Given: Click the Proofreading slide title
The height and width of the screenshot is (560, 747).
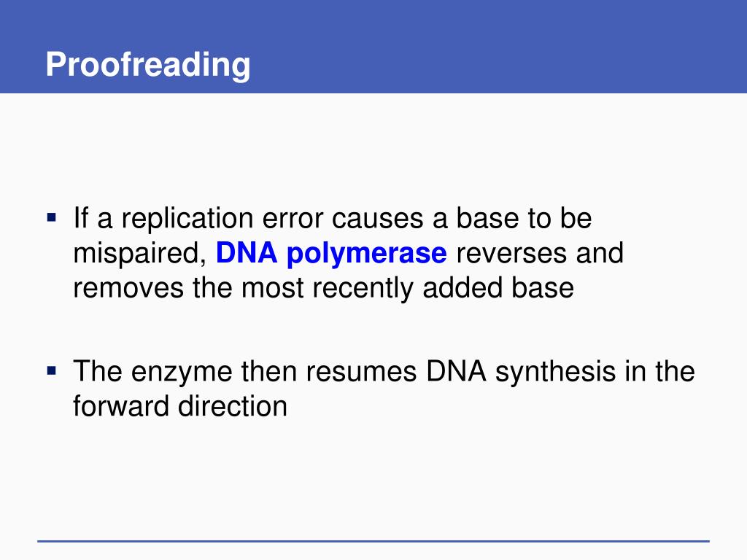Looking at the screenshot, I should [x=147, y=65].
